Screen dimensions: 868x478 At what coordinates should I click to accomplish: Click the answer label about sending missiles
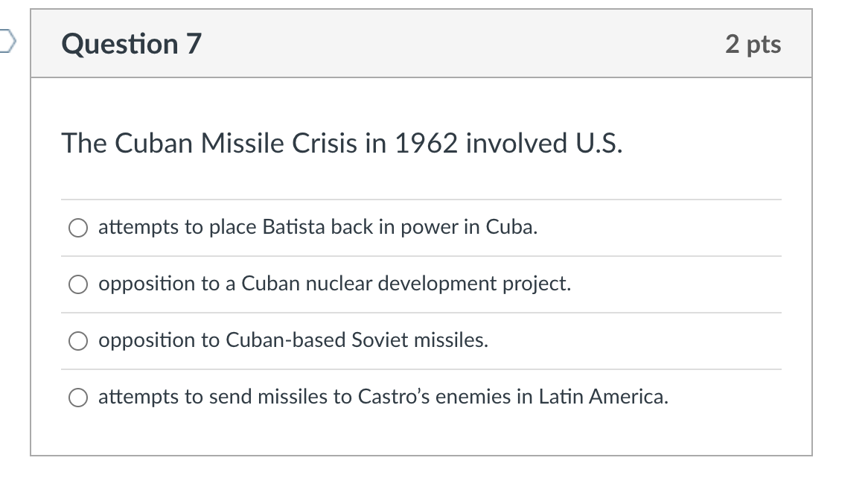[x=383, y=397]
